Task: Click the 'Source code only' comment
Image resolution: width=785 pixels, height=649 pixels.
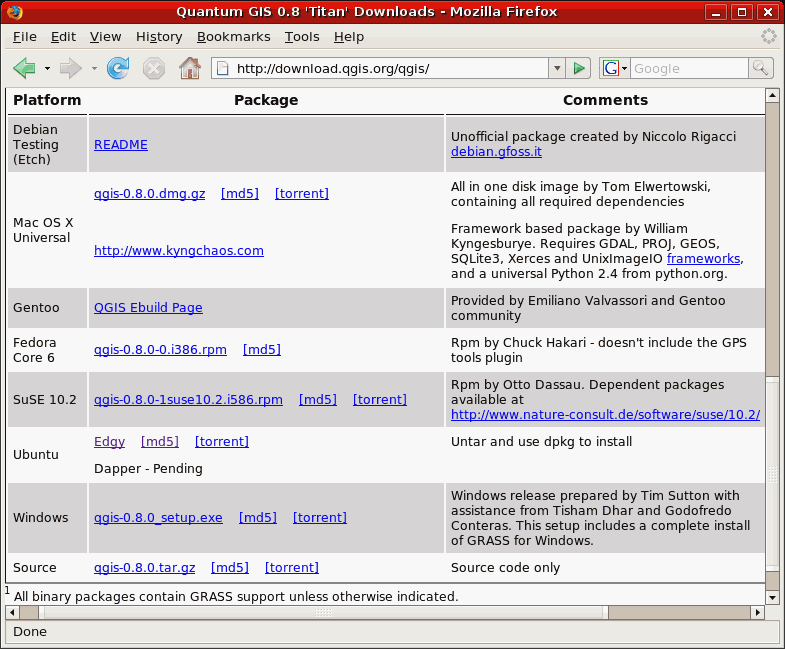Action: pyautogui.click(x=505, y=568)
